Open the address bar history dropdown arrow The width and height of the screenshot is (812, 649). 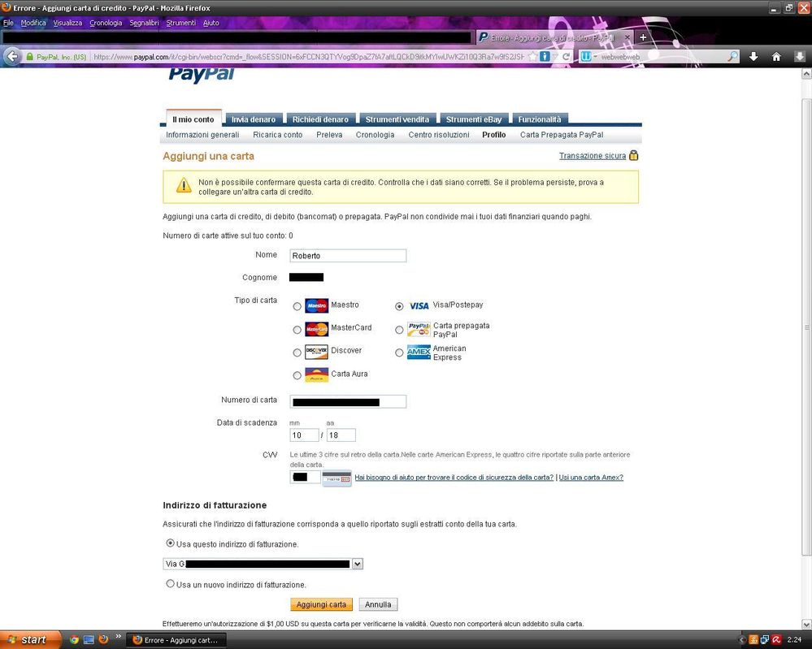click(x=555, y=56)
